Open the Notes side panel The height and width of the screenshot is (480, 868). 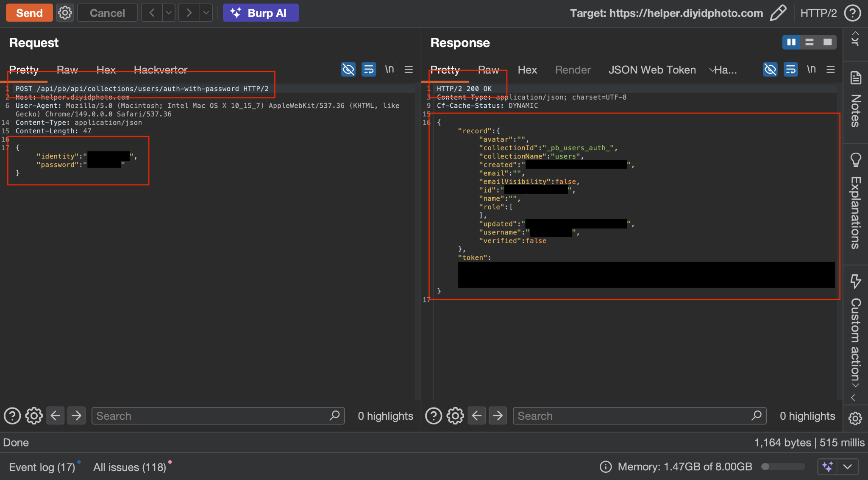pos(856,100)
